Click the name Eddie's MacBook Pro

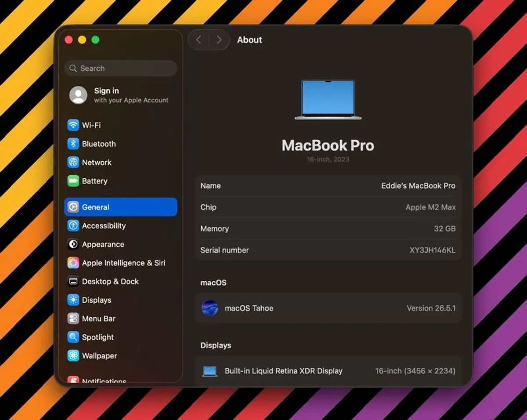tap(418, 186)
